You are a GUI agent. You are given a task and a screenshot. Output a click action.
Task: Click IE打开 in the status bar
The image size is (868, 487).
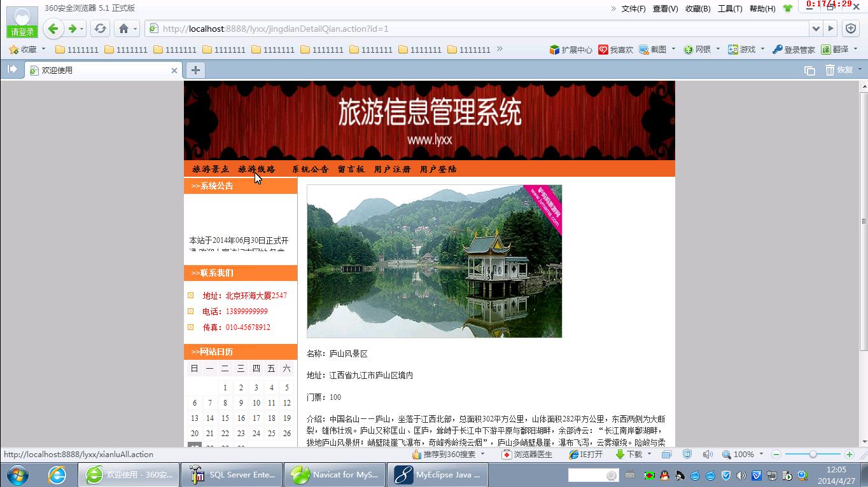click(x=585, y=455)
